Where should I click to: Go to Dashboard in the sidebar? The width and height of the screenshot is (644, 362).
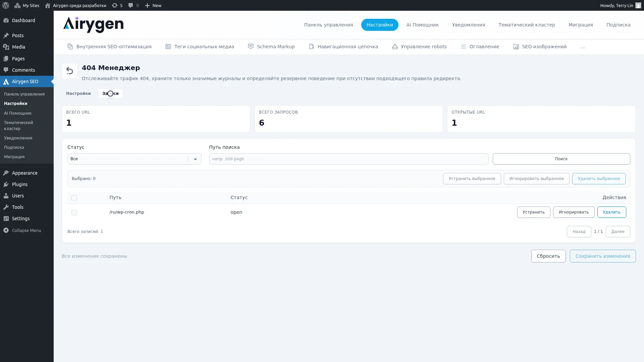27,20
